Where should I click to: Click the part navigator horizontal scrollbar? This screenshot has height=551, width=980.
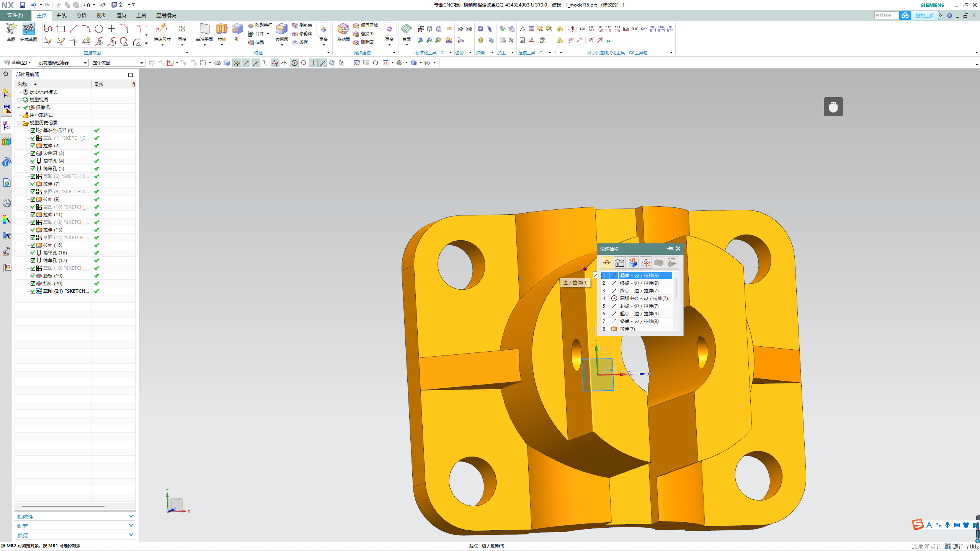(63, 506)
